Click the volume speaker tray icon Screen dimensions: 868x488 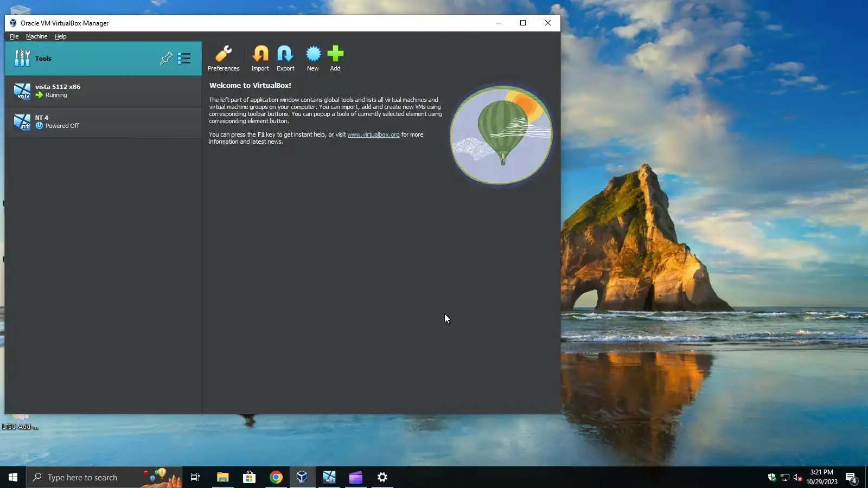[797, 477]
